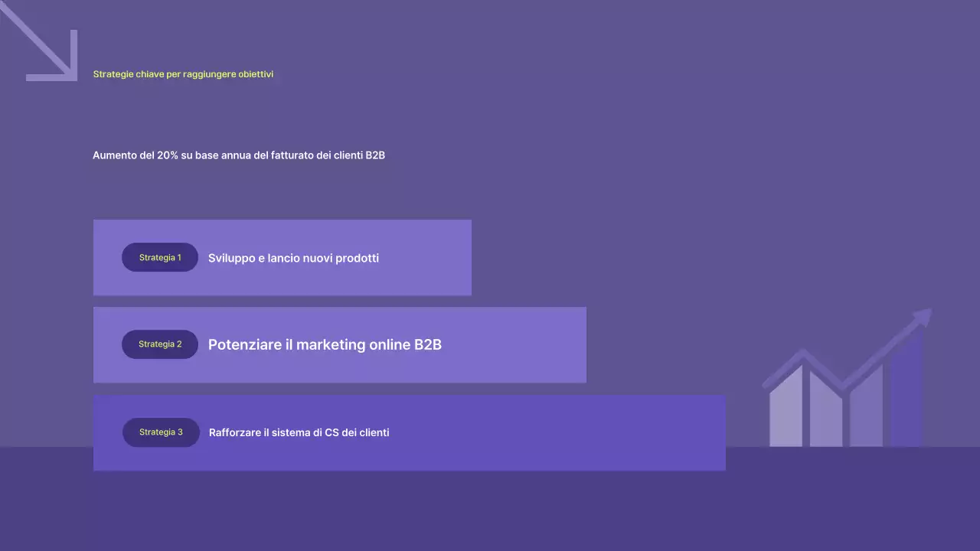Click the "Strategia 3" pill badge
The image size is (980, 551).
click(161, 432)
